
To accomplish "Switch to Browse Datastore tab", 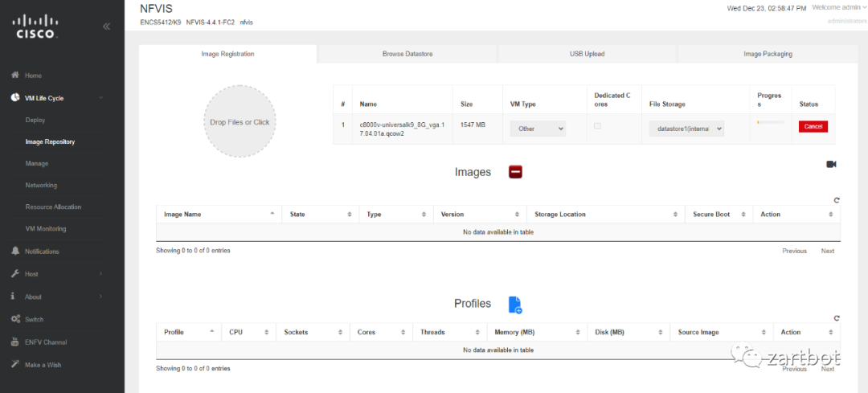I will (407, 54).
